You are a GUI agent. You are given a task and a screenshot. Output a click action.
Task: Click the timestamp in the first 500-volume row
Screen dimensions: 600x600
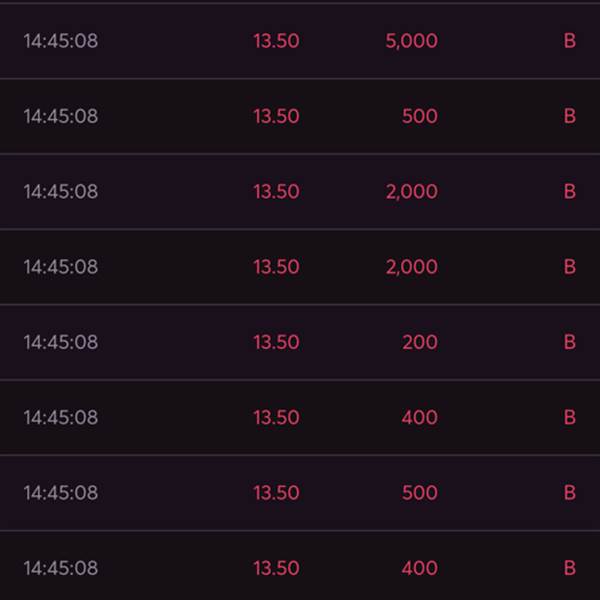pyautogui.click(x=61, y=116)
